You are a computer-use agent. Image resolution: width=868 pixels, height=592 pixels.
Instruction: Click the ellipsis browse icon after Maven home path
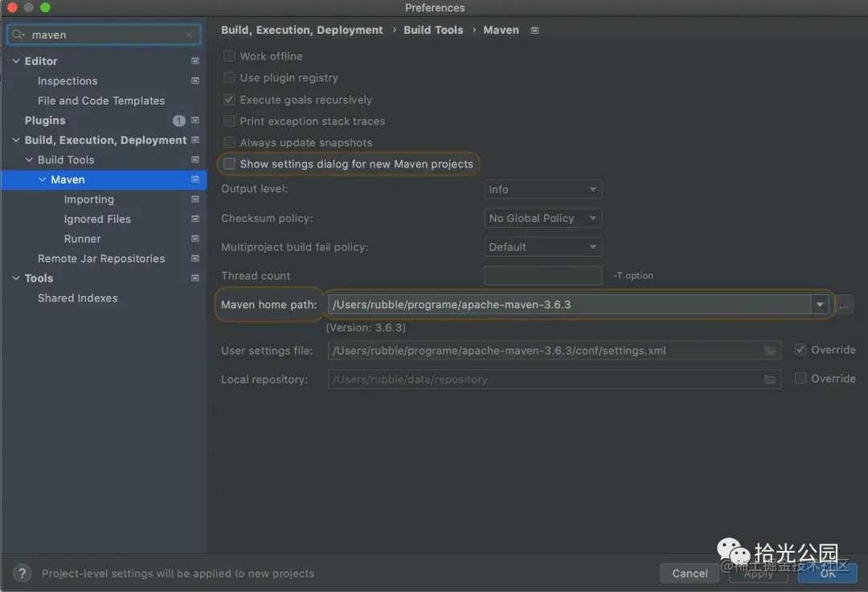[x=844, y=305]
